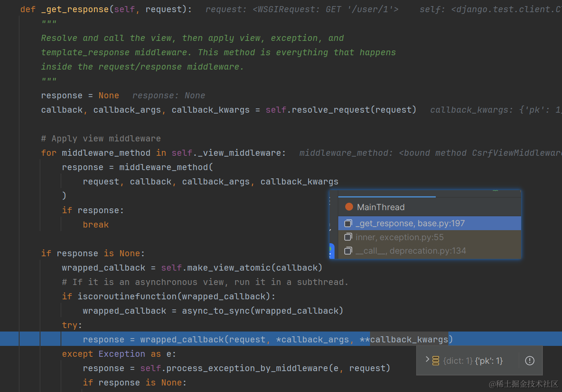
Task: Click the comment '# Apply view middleware'
Action: coord(101,138)
